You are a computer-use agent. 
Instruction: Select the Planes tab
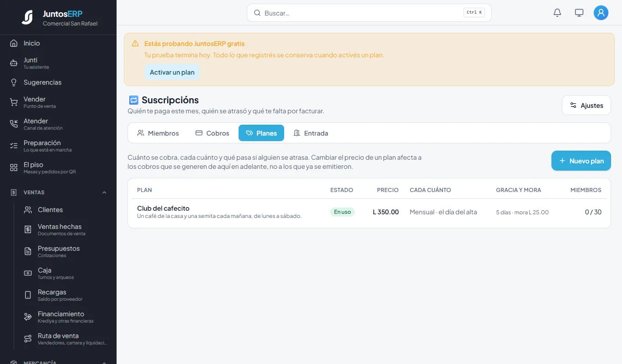pos(261,133)
